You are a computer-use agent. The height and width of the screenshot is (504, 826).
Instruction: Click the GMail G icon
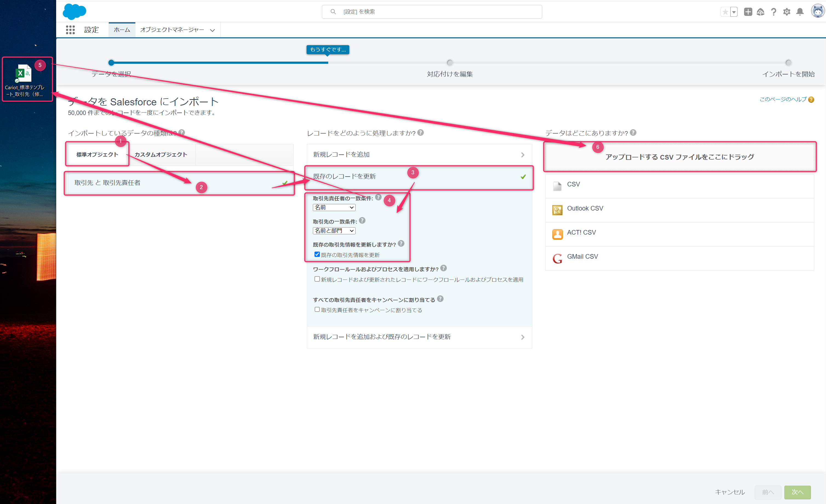tap(557, 258)
